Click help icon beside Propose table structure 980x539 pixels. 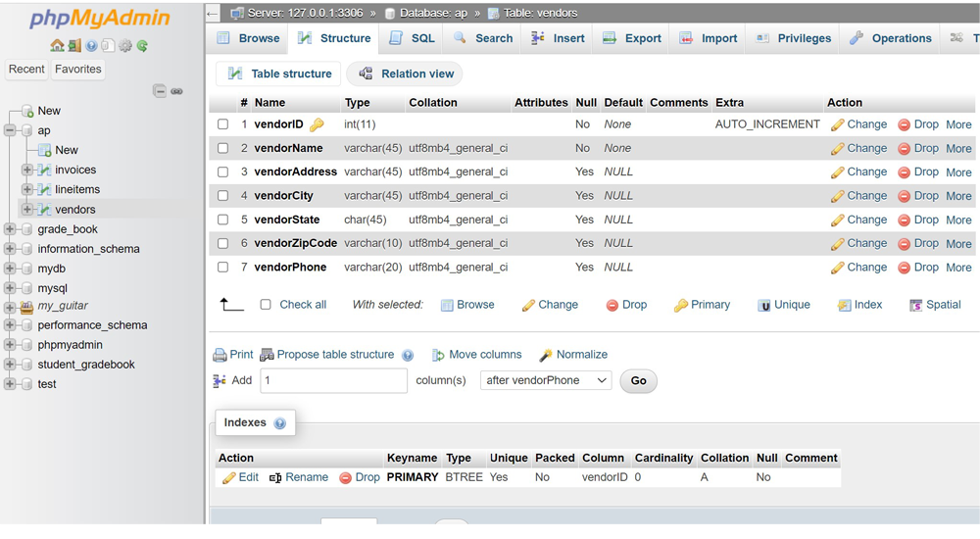coord(408,355)
